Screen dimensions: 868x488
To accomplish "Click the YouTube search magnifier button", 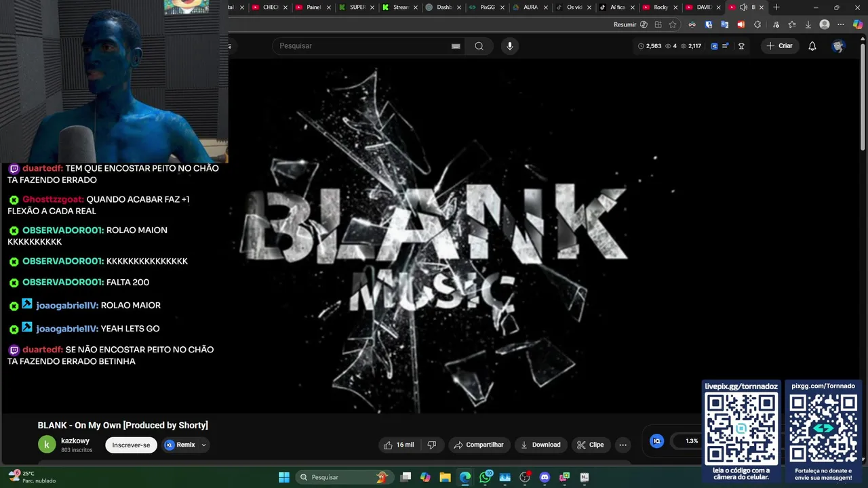I will 479,46.
